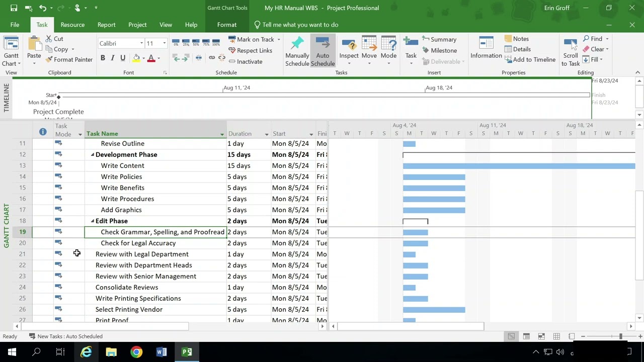Image resolution: width=644 pixels, height=362 pixels.
Task: Click the Fill button
Action: [x=592, y=60]
